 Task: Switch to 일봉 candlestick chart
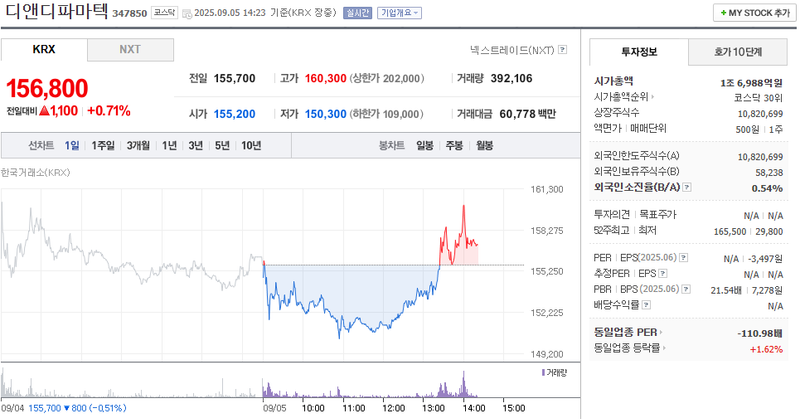424,145
